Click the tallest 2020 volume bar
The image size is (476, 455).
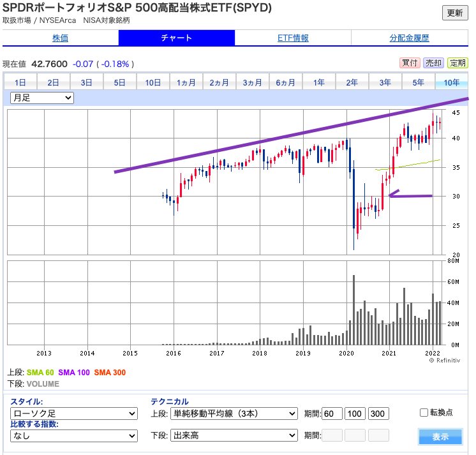[353, 310]
